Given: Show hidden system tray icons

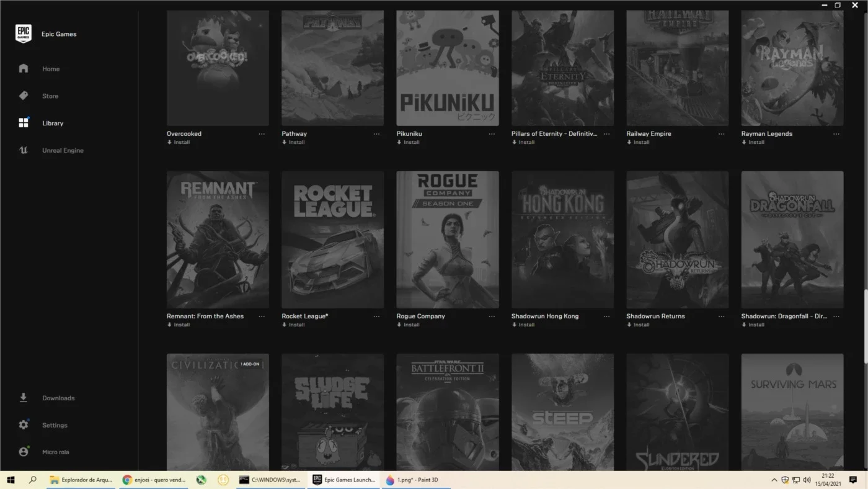Looking at the screenshot, I should (x=774, y=480).
